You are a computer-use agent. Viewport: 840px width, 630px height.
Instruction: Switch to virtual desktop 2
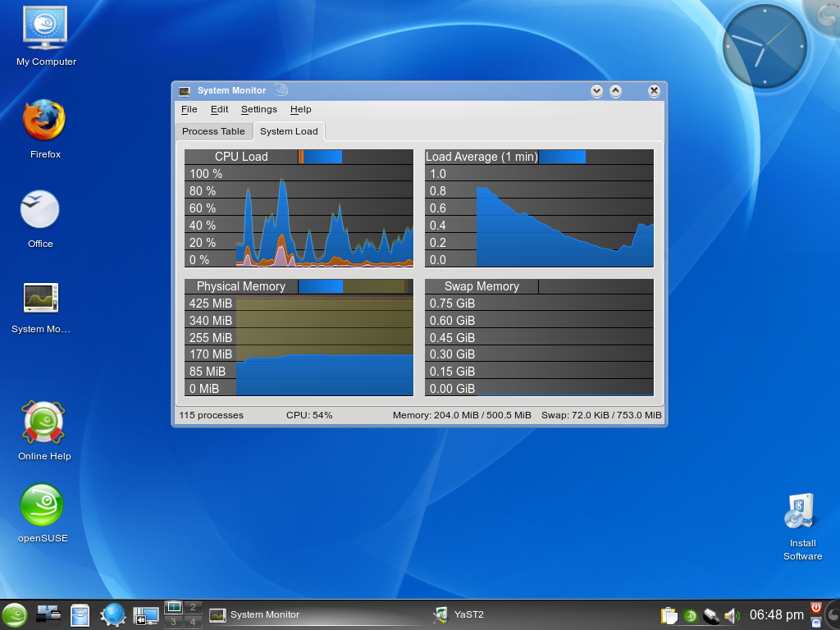pyautogui.click(x=193, y=607)
